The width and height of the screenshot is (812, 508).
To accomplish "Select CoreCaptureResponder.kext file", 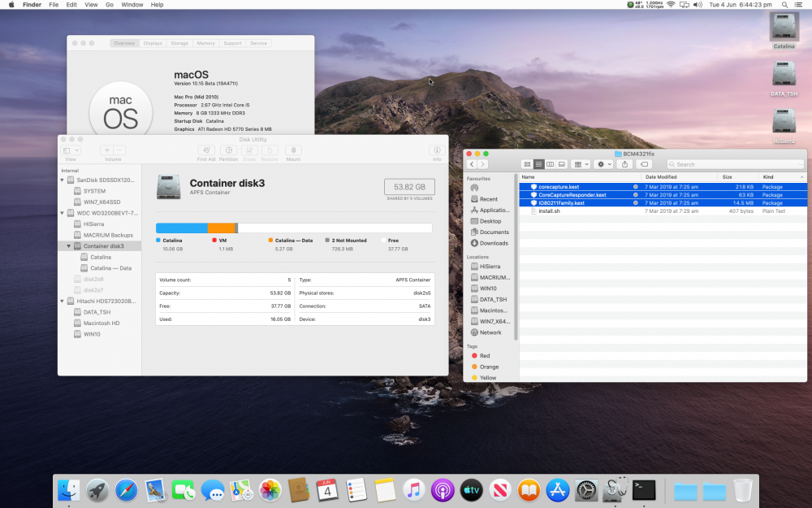I will [663, 195].
